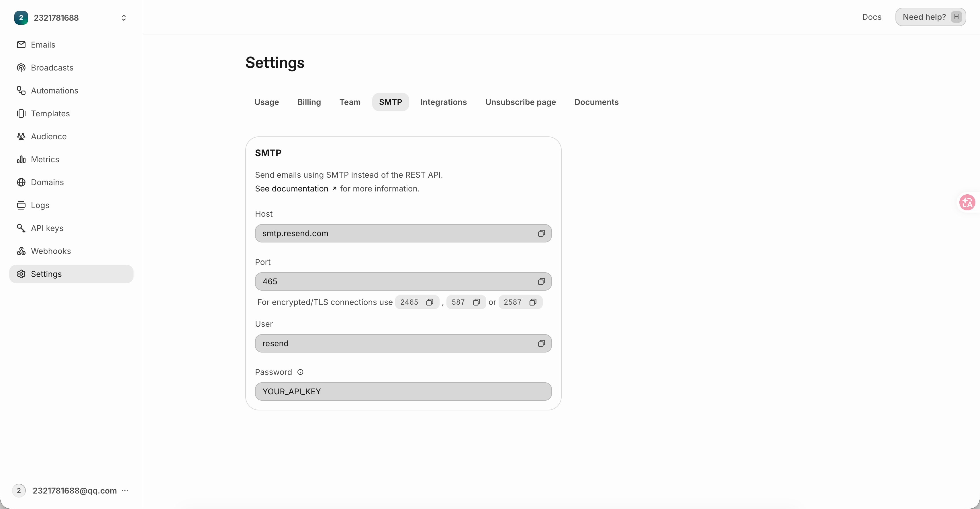Open Logs in sidebar

[x=71, y=205]
